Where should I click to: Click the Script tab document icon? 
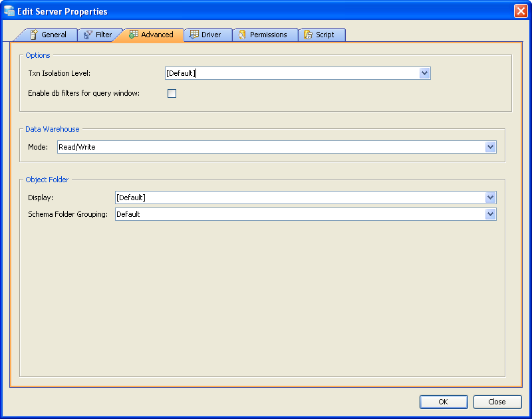click(x=308, y=35)
